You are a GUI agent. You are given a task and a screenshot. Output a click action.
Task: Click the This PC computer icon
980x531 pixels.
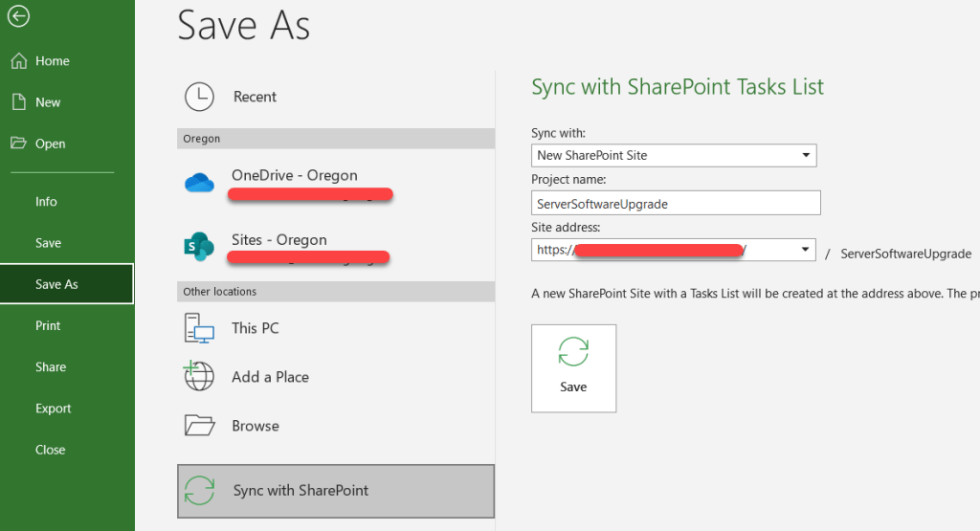pos(199,328)
